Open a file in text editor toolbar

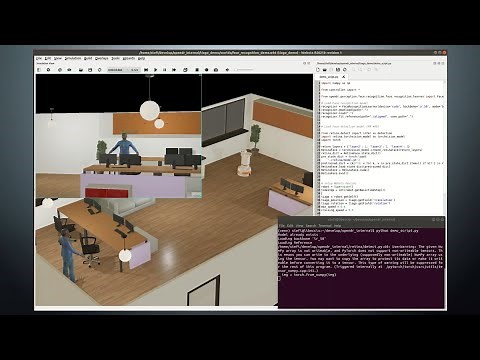pos(324,70)
